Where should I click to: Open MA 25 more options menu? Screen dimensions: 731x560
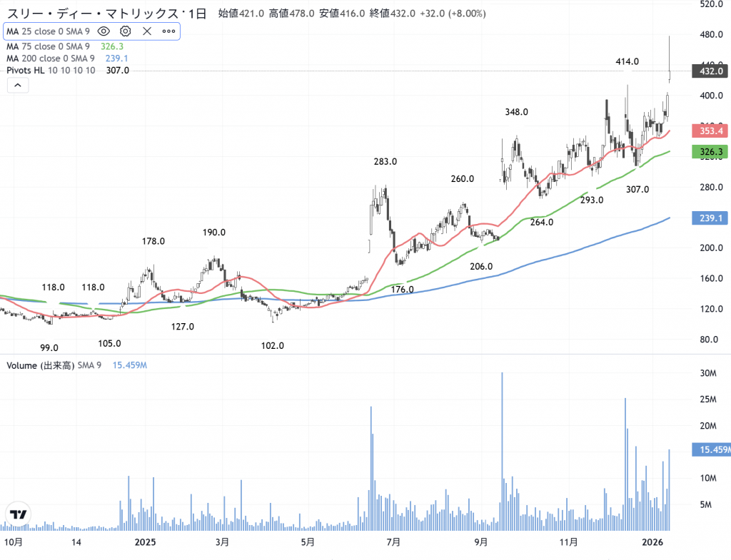(x=168, y=31)
